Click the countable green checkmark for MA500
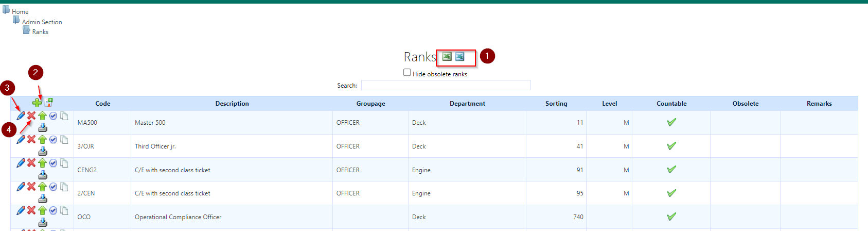The height and width of the screenshot is (231, 868). (x=671, y=122)
